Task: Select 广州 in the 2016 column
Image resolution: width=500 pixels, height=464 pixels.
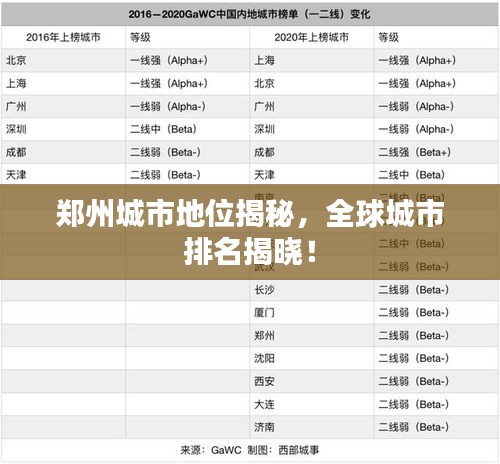Action: click(16, 106)
